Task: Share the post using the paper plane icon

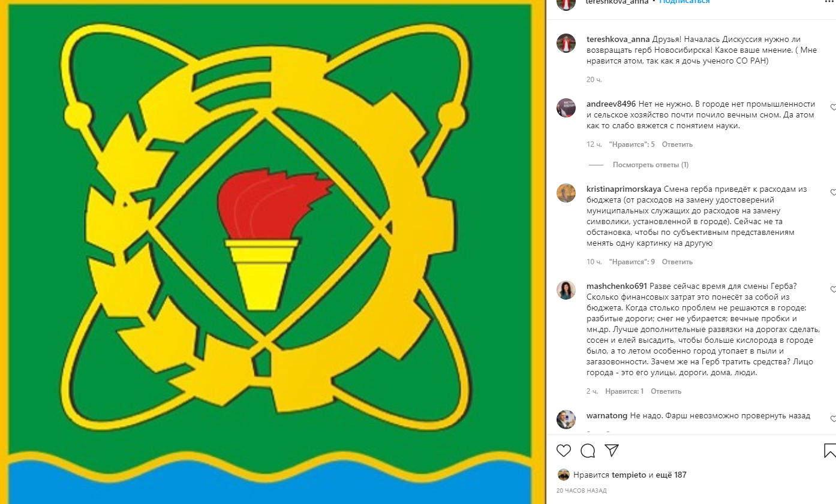Action: [612, 451]
